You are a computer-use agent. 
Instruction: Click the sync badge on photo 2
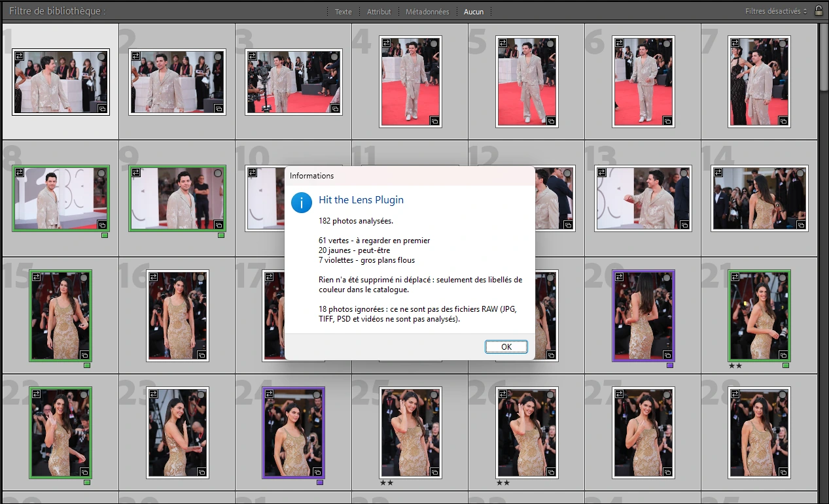(x=136, y=57)
